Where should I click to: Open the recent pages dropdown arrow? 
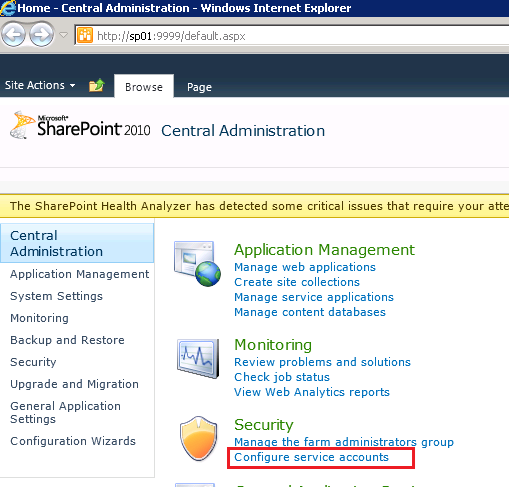64,35
